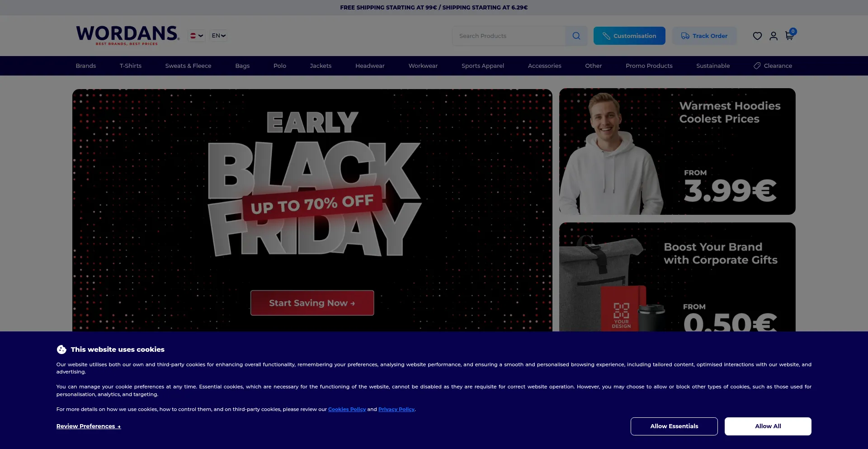The image size is (868, 449).
Task: Click Track Order truck button
Action: point(704,36)
